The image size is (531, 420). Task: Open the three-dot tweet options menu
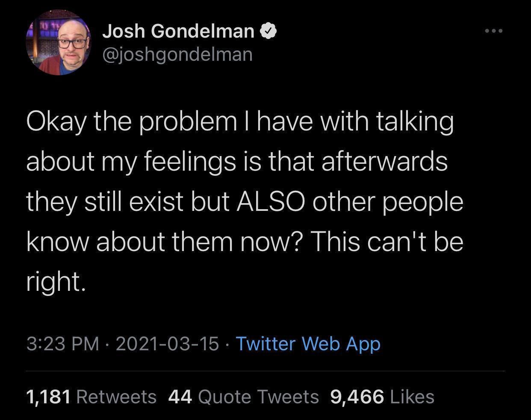[494, 30]
